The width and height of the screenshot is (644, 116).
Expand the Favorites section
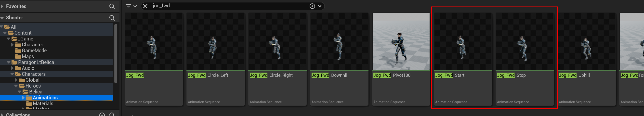2,6
